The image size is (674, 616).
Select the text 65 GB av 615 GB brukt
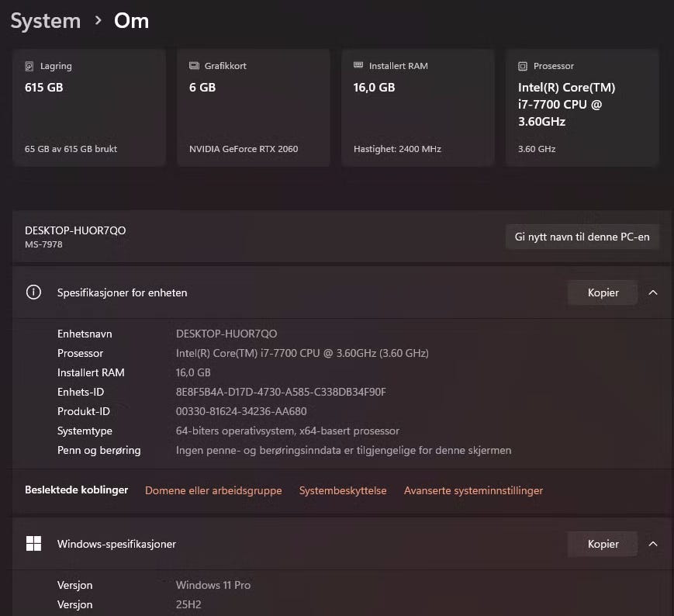click(x=71, y=149)
